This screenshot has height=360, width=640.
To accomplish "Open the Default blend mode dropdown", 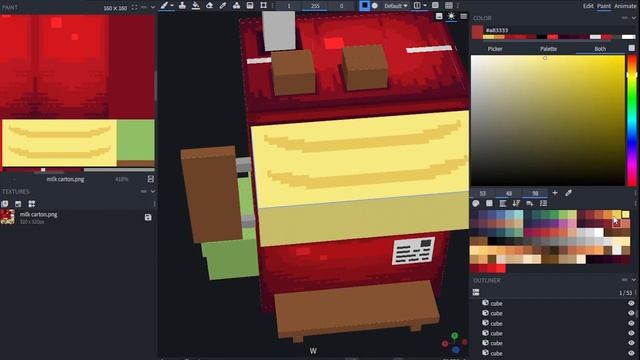I will pyautogui.click(x=396, y=6).
